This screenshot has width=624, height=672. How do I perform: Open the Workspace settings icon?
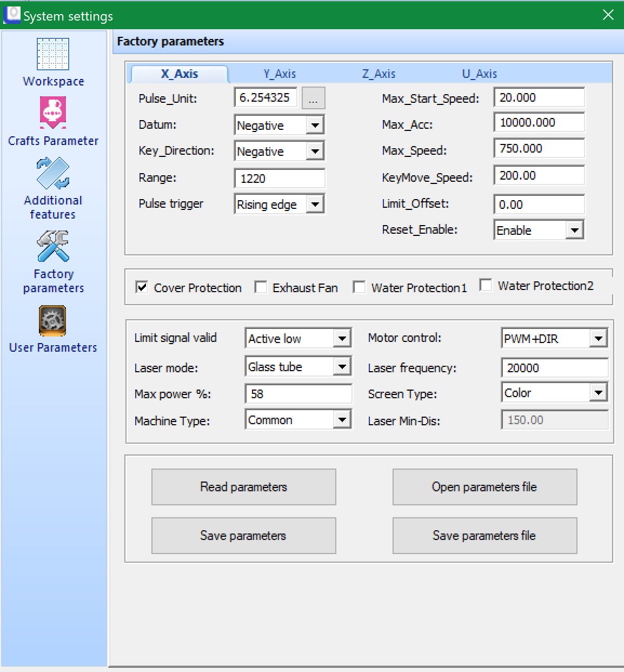(53, 55)
